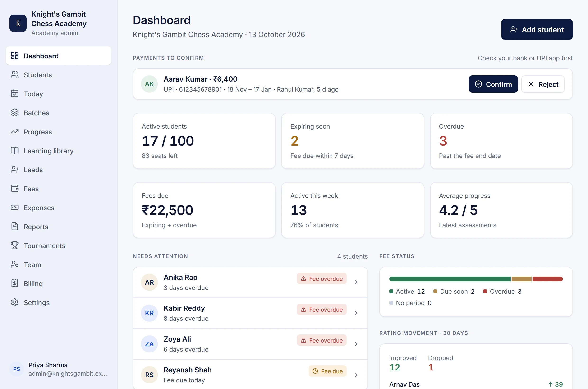Open the Active students 17 / 100 card
The width and height of the screenshot is (588, 389).
pyautogui.click(x=204, y=141)
